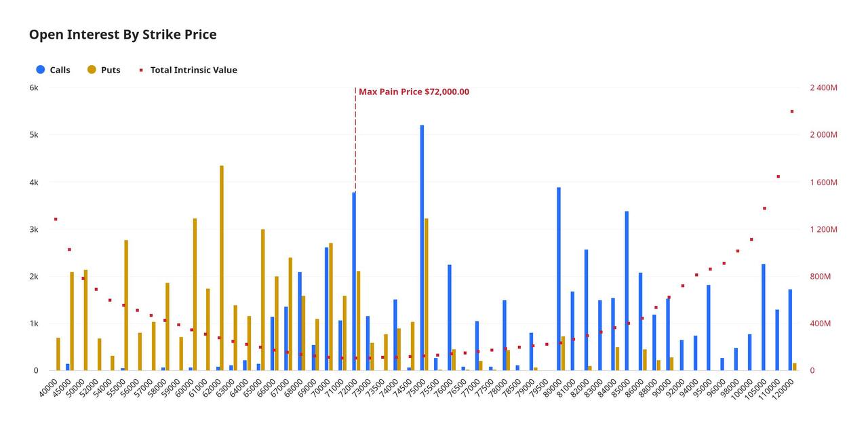Image resolution: width=868 pixels, height=434 pixels.
Task: Click the Calls bar at strike 85000
Action: point(627,291)
